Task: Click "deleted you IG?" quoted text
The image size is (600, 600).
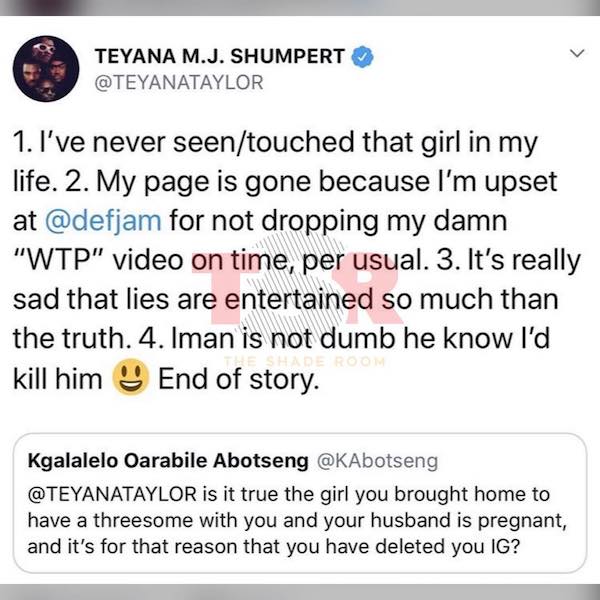Action: pyautogui.click(x=447, y=546)
